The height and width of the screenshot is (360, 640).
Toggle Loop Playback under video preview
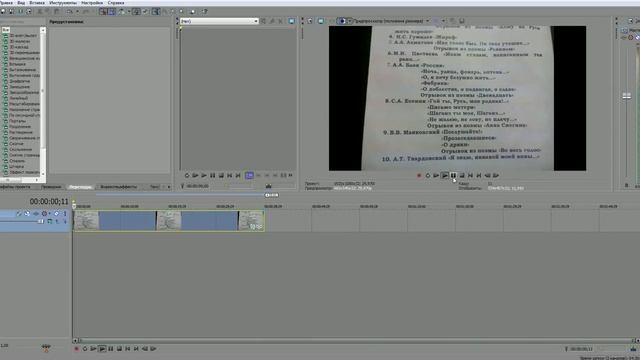coord(427,176)
